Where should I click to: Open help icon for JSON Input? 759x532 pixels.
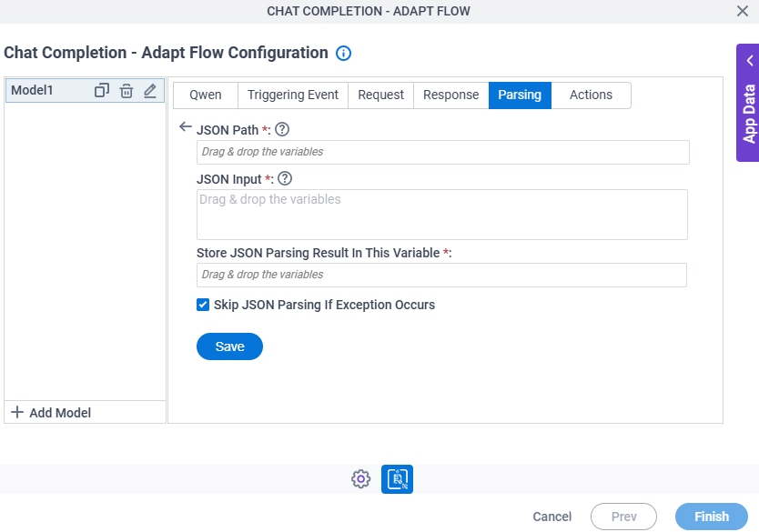285,178
